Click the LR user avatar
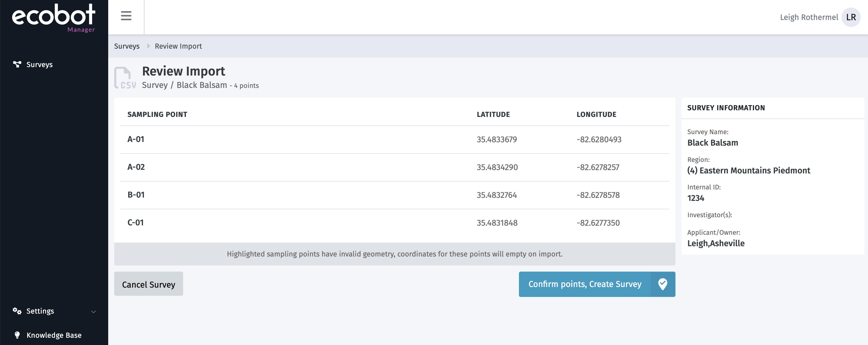The width and height of the screenshot is (868, 345). pyautogui.click(x=850, y=17)
